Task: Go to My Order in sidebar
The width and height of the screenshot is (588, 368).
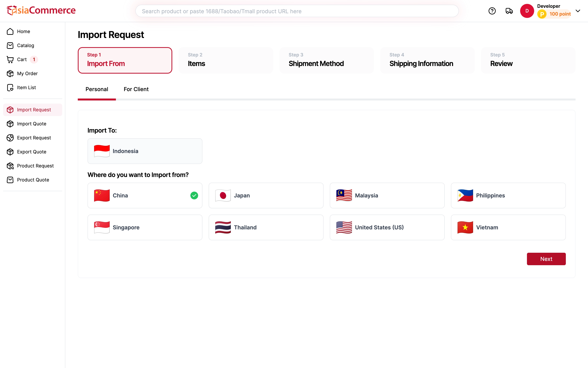Action: pos(32,74)
